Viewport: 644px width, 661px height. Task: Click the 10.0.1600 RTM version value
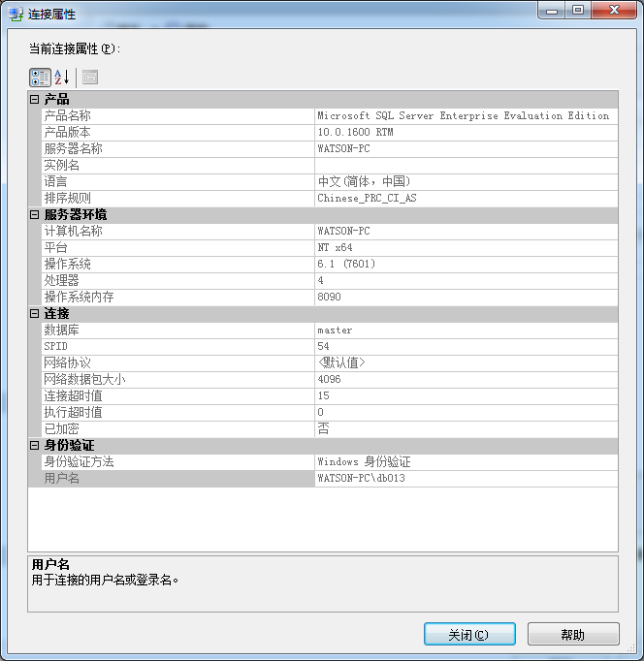pos(355,133)
